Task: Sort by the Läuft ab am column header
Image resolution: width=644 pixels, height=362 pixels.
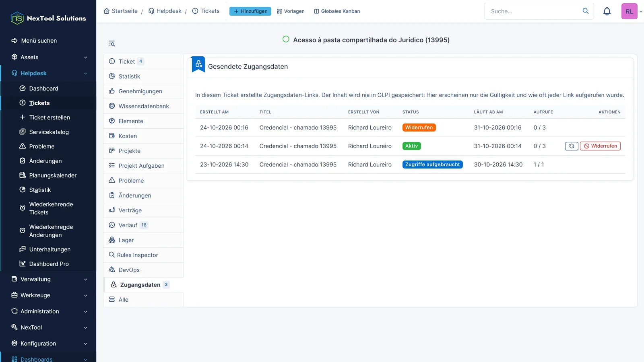Action: click(488, 112)
